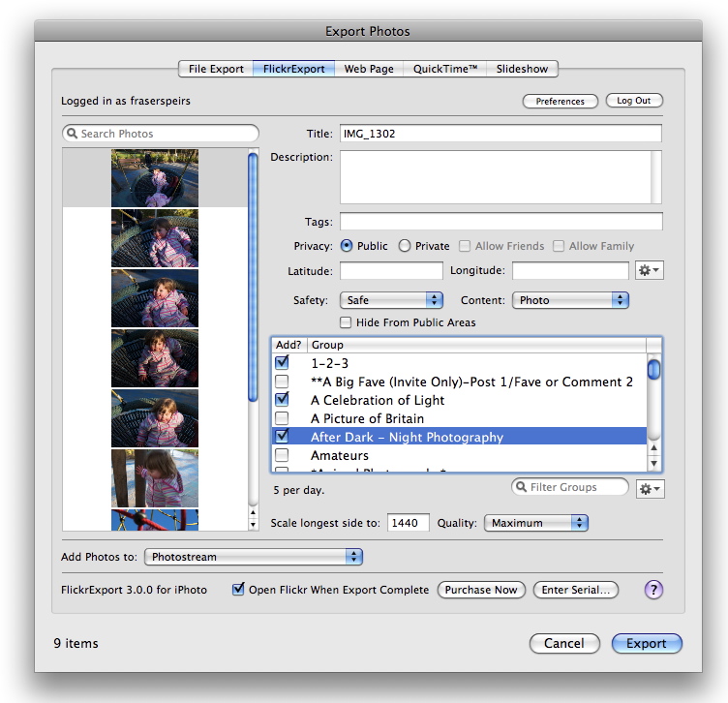Toggle the Allow Friends checkbox

pyautogui.click(x=465, y=246)
